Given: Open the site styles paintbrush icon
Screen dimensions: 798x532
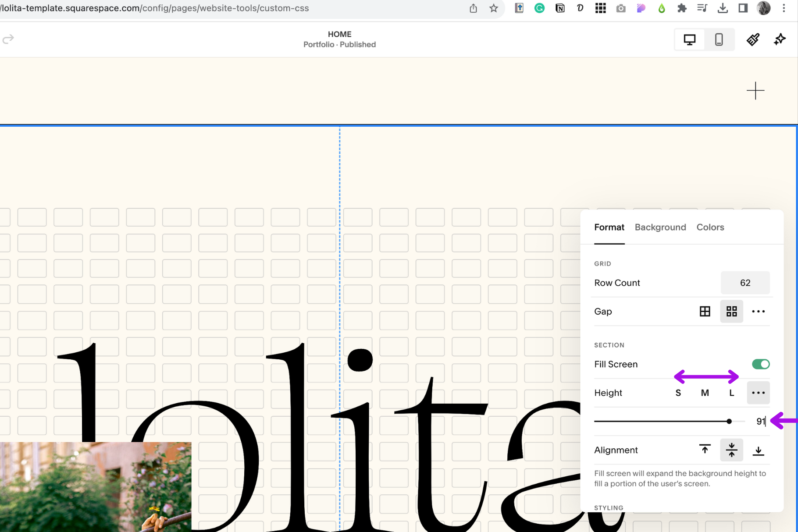Looking at the screenshot, I should pyautogui.click(x=753, y=40).
